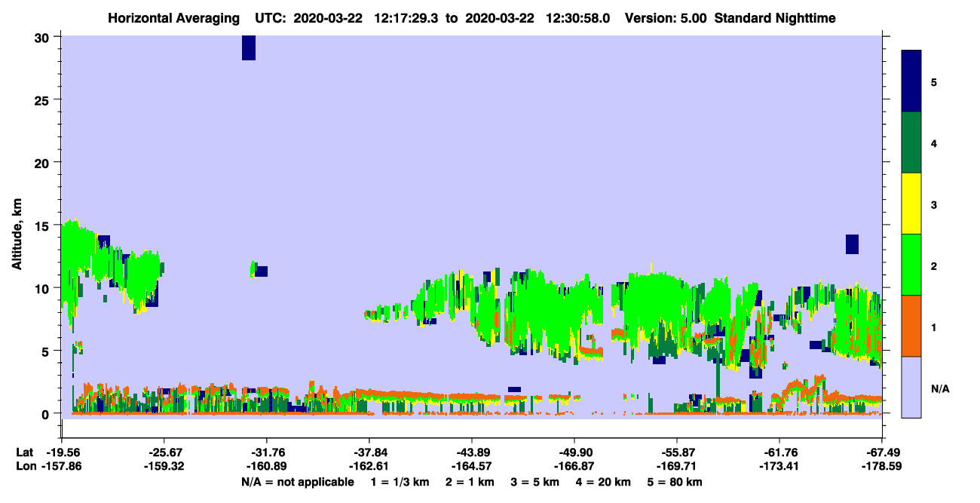Click the end time '12:30:58.0'
The height and width of the screenshot is (503, 980).
577,18
